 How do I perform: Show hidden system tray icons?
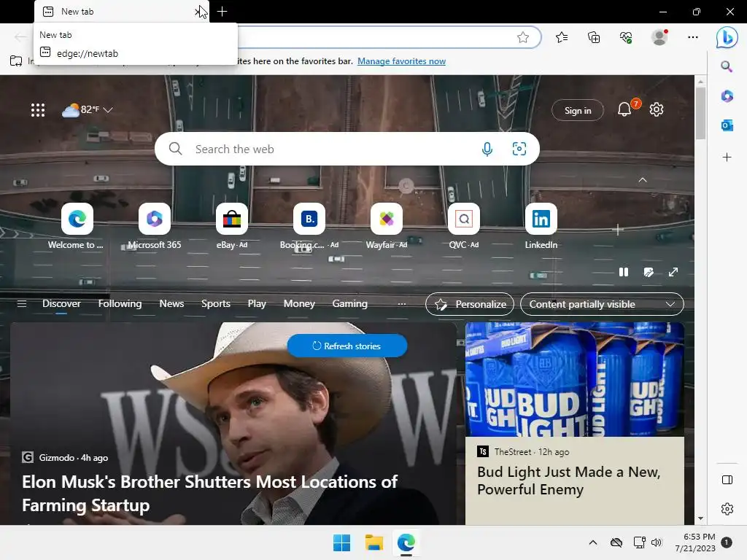coord(592,542)
